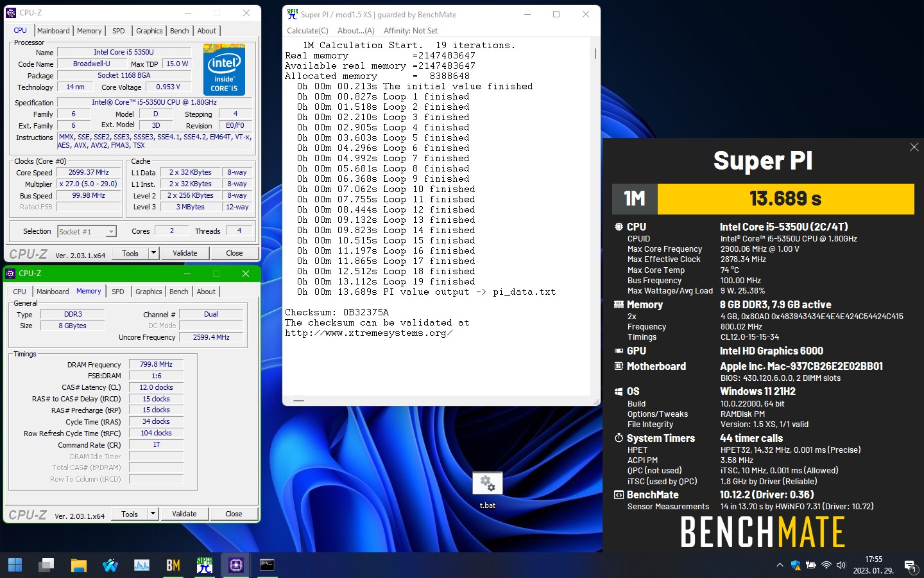Open the Windows Start menu
The image size is (924, 578).
click(15, 565)
